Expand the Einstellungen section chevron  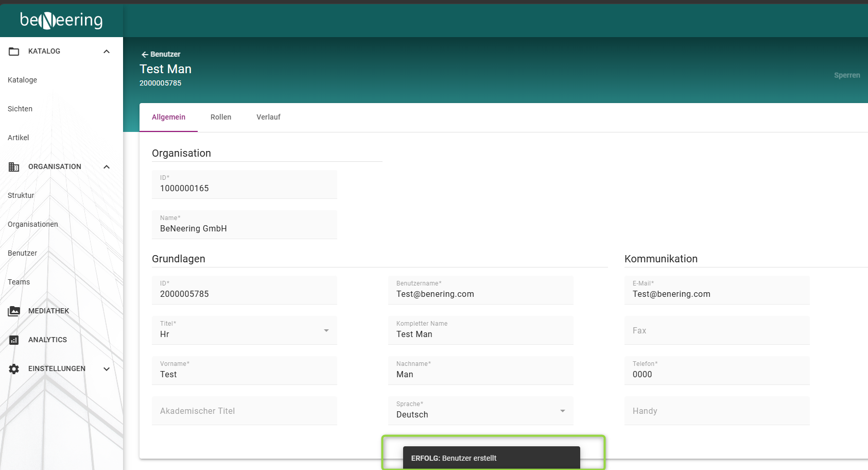click(x=107, y=369)
